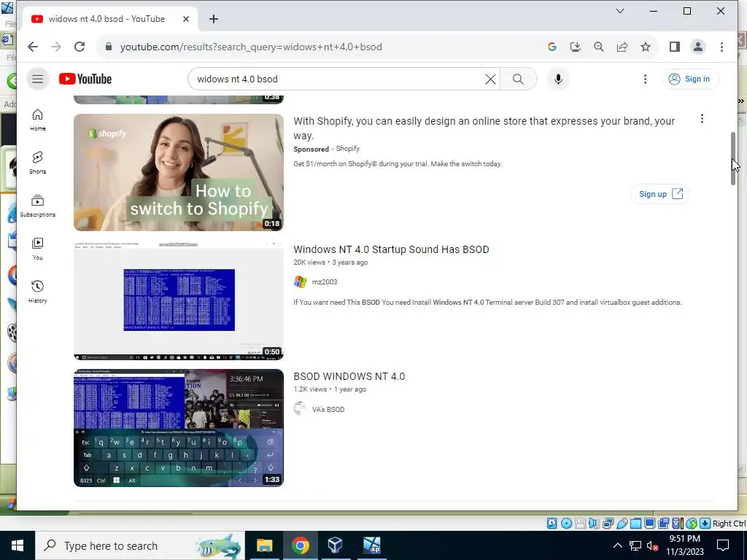Open Windows NT 4.0 Startup Sound Has BSOD title
Screen dimensions: 747x560
pos(391,249)
